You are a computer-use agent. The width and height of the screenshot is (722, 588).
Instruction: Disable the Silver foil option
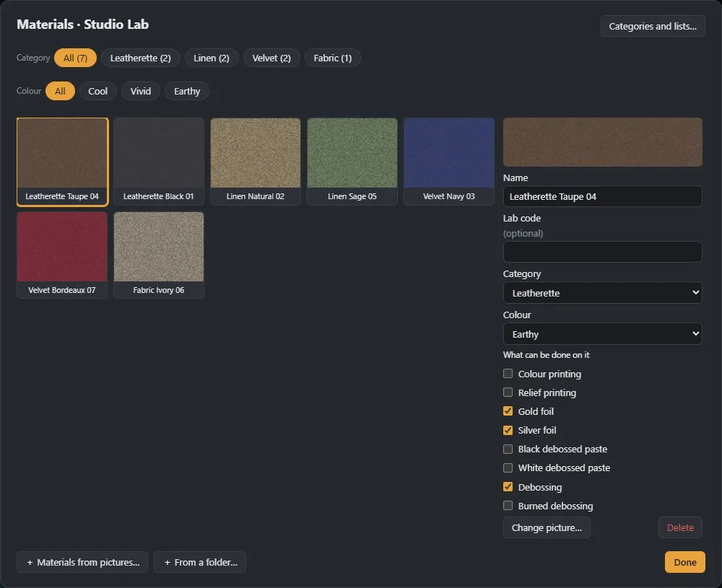pos(508,430)
